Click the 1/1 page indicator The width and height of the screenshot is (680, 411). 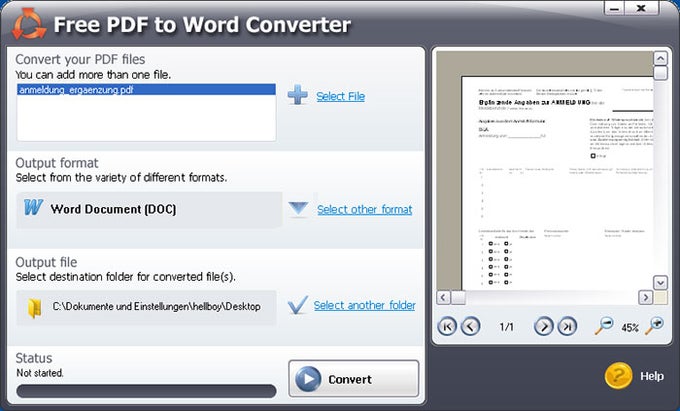point(507,327)
